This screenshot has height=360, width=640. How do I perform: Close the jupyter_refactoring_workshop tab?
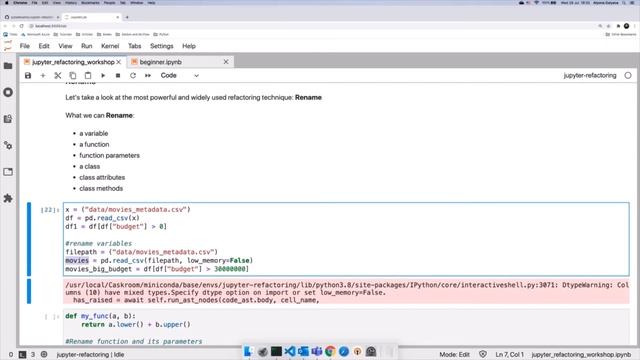[119, 62]
